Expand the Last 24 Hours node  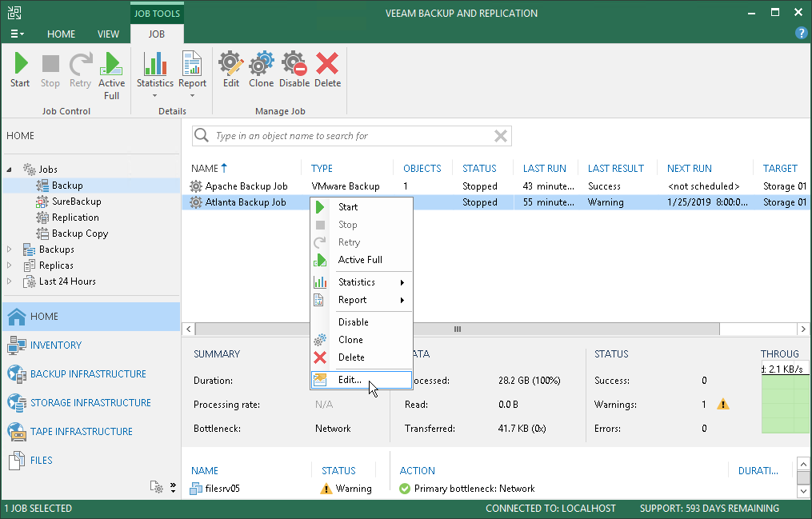click(x=10, y=281)
